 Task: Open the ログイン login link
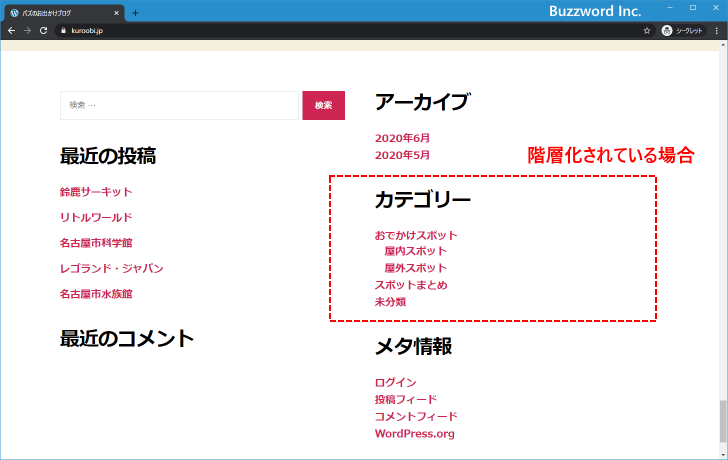[395, 383]
